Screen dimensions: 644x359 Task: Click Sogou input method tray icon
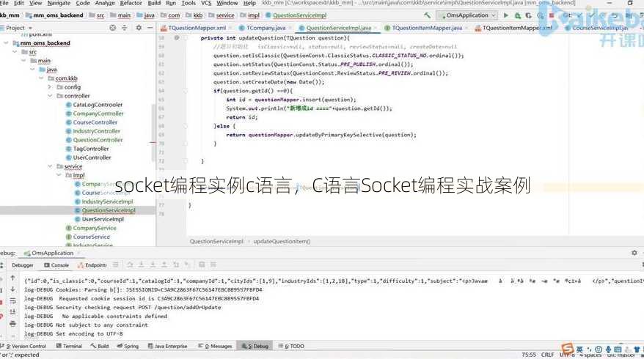pos(568,349)
